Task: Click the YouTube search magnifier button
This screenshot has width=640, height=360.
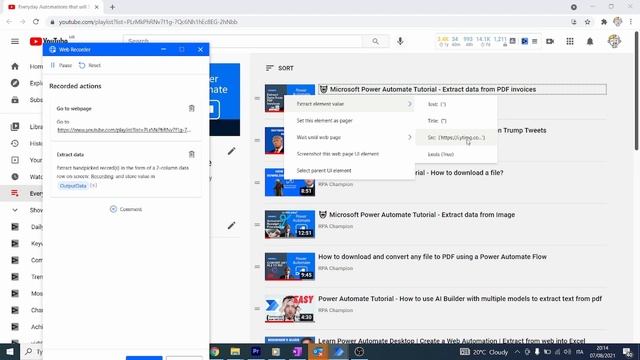Action: 376,41
